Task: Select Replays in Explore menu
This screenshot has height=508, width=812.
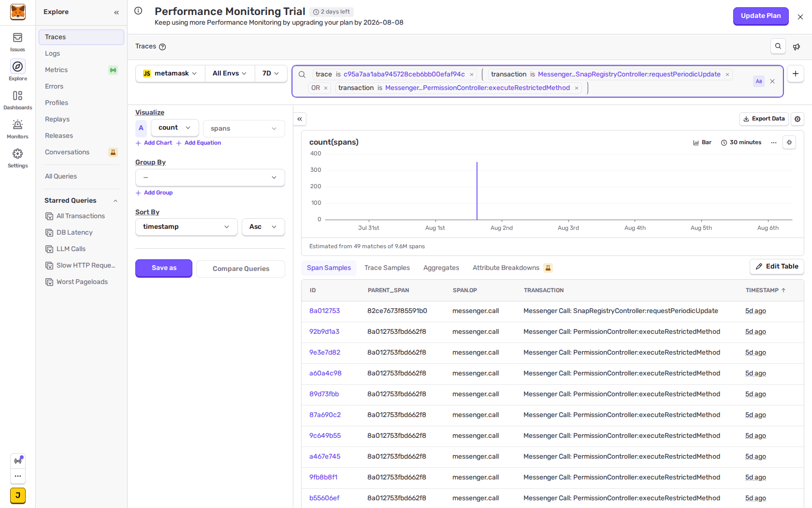Action: [x=81, y=119]
